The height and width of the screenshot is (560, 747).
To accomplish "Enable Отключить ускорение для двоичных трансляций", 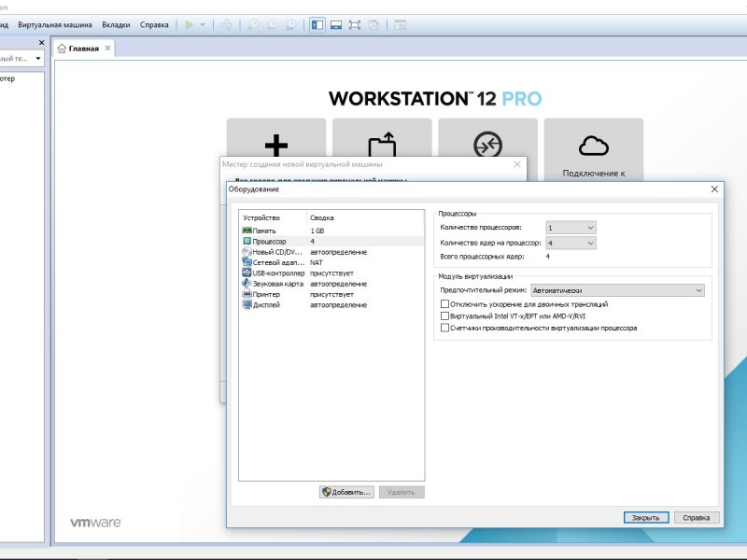I will (x=444, y=304).
